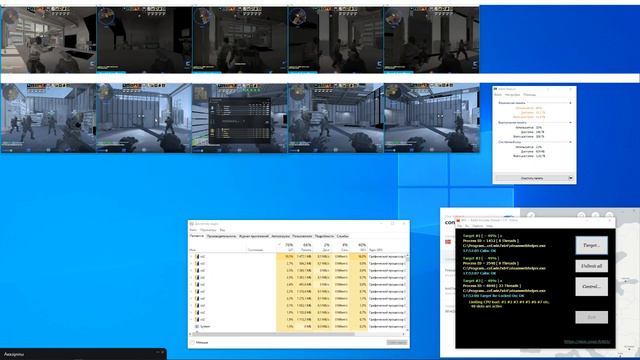Open the website link in BES window
This screenshot has height=360, width=640.
587,342
